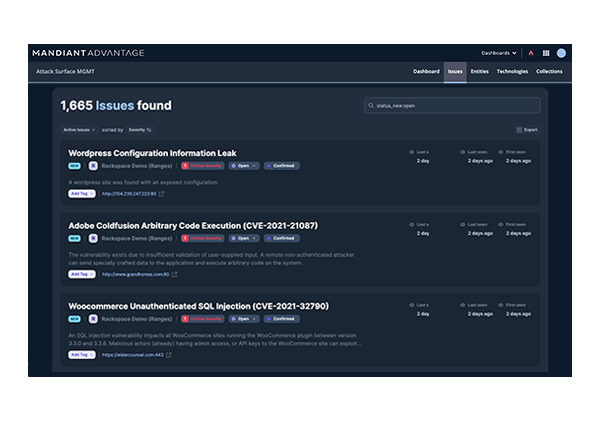Open the www.grandhomes.com link
Image resolution: width=600 pixels, height=421 pixels.
coord(135,274)
